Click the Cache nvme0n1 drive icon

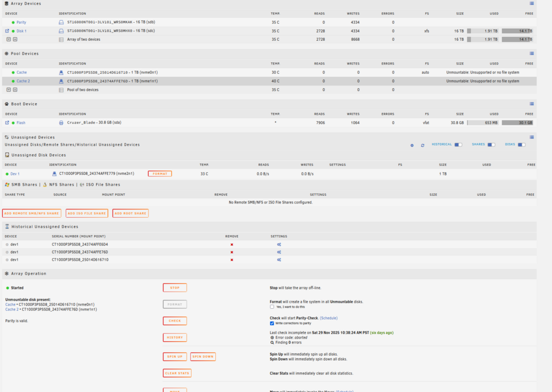[61, 72]
